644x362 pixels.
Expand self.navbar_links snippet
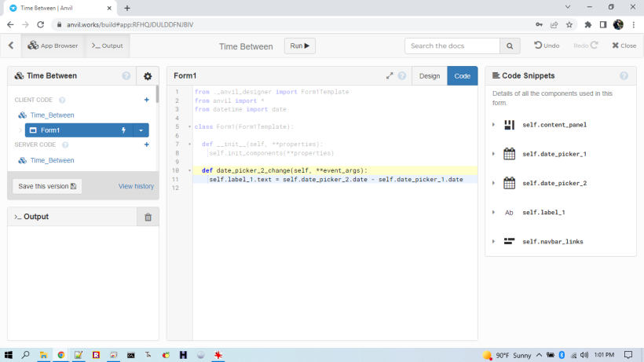pyautogui.click(x=493, y=241)
